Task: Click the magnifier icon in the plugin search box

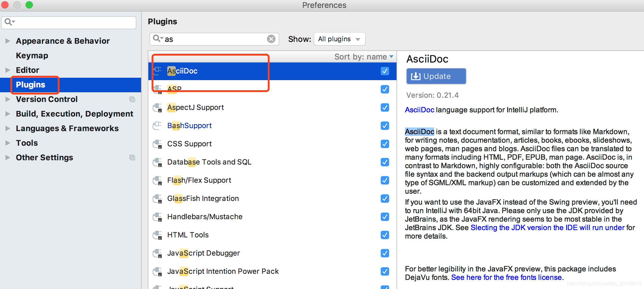Action: (158, 39)
